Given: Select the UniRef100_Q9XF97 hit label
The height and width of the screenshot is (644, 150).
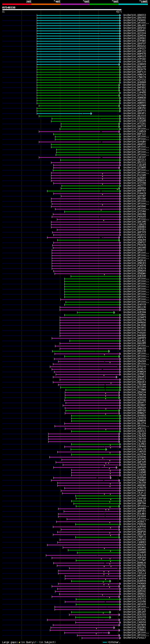Looking at the screenshot, I should (135, 44).
